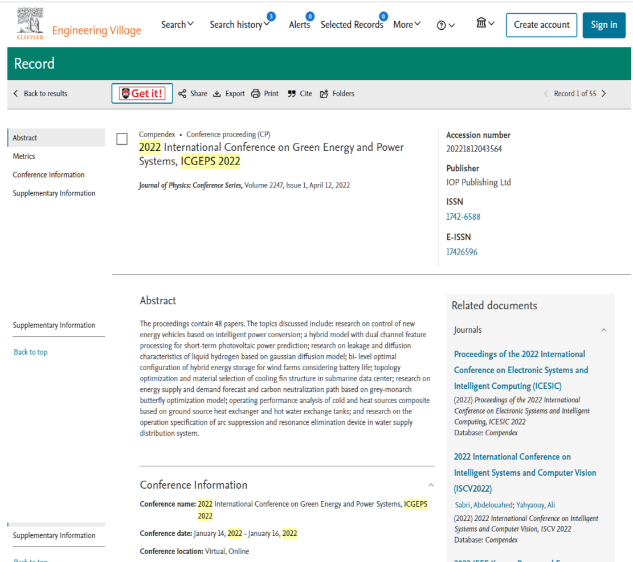Click the Record 1 of 55 text

tap(575, 93)
